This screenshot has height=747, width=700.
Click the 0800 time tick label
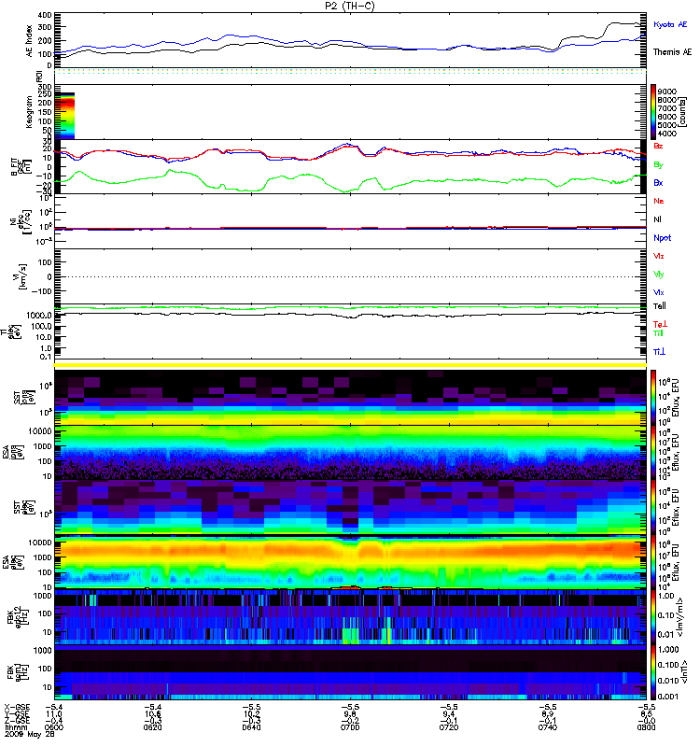tap(646, 727)
